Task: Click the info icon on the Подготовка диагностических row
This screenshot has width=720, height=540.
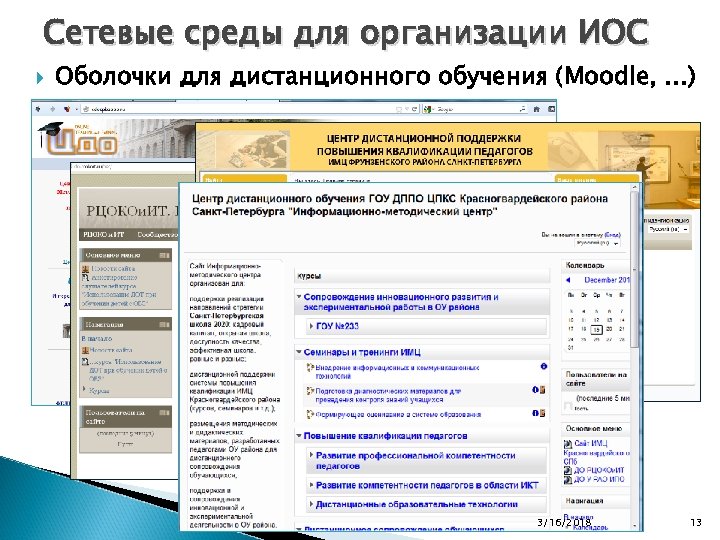Action: click(535, 390)
